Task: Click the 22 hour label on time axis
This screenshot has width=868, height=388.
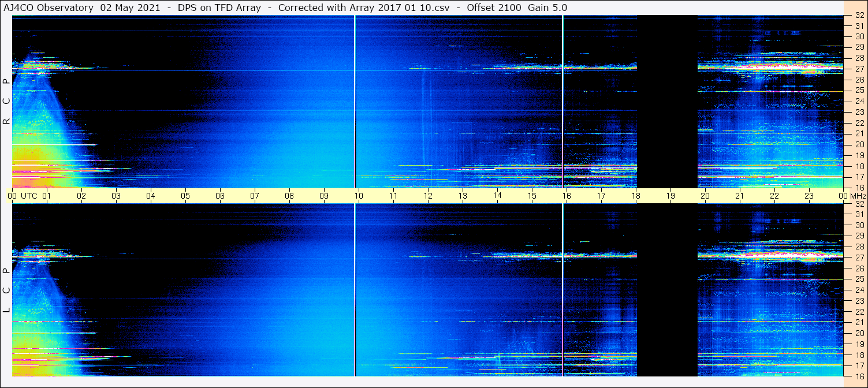Action: pyautogui.click(x=774, y=196)
